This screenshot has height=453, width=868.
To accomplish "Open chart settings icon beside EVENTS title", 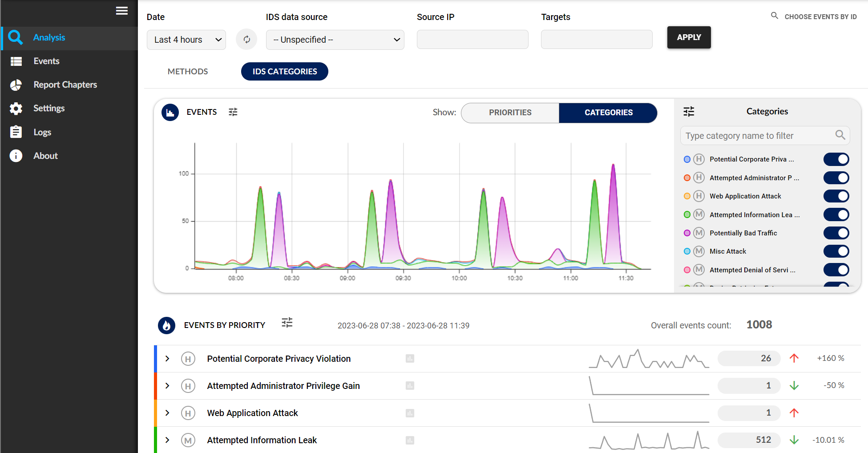I will coord(233,112).
